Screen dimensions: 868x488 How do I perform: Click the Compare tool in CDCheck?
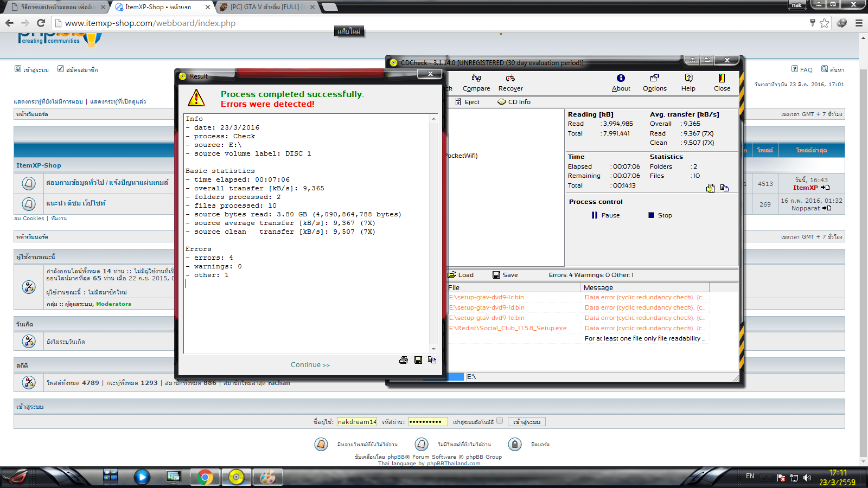pos(476,82)
